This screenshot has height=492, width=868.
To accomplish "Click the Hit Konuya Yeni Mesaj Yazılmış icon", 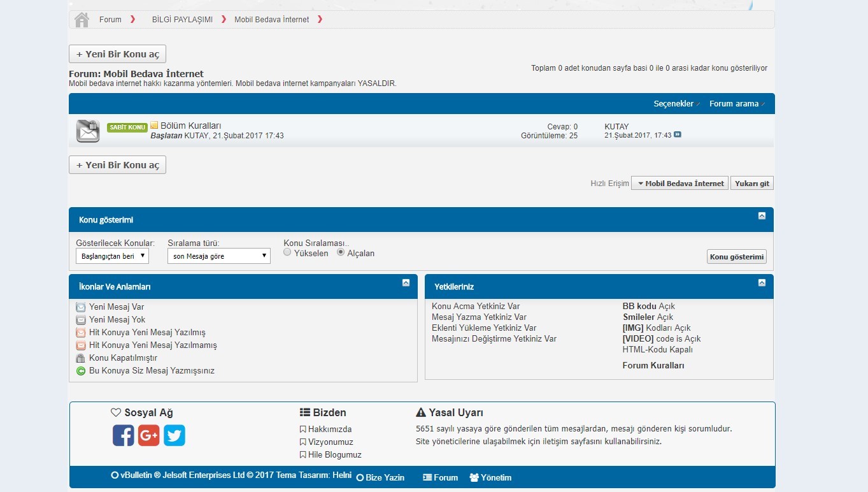I will pyautogui.click(x=81, y=333).
